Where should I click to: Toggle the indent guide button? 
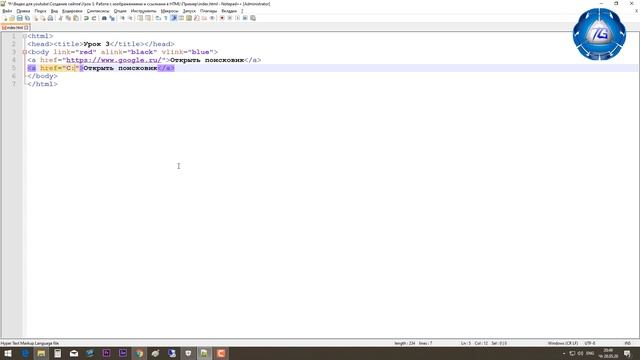(x=174, y=18)
